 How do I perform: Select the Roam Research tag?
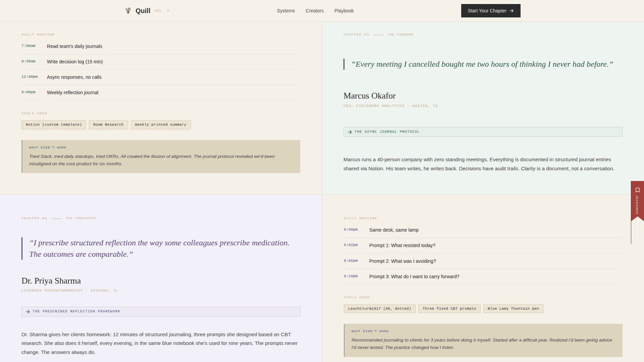click(108, 125)
